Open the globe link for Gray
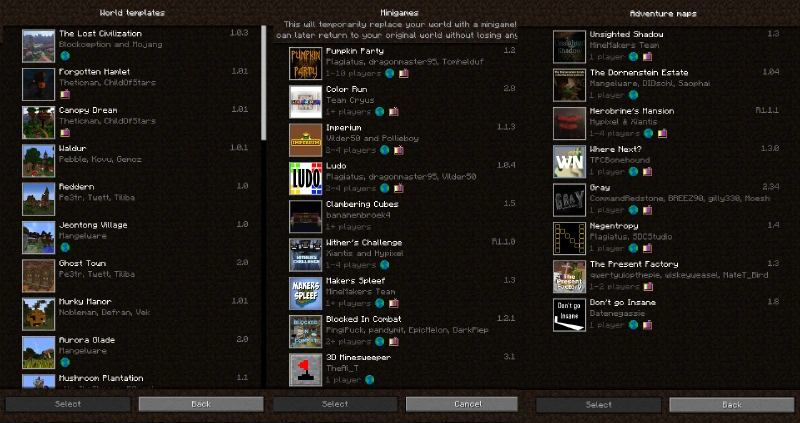 [x=633, y=210]
